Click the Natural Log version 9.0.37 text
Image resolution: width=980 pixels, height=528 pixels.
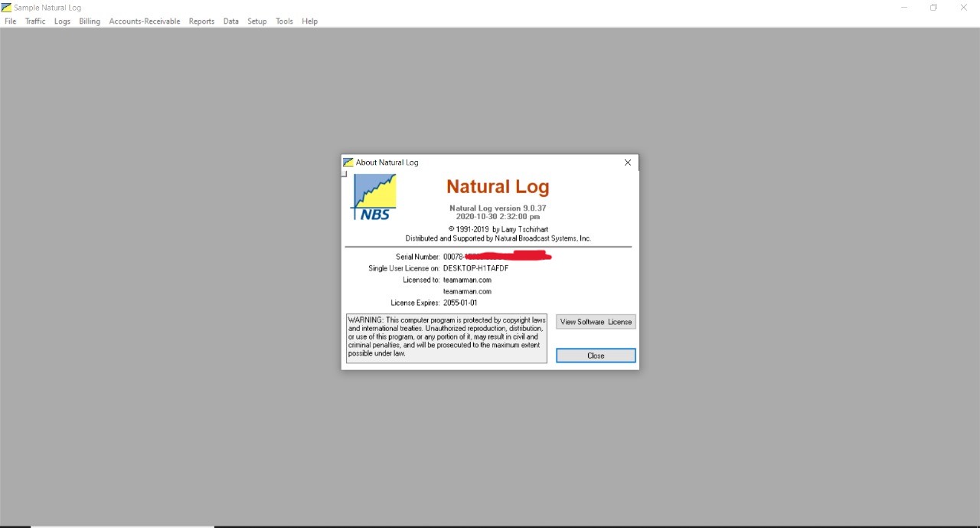point(498,208)
